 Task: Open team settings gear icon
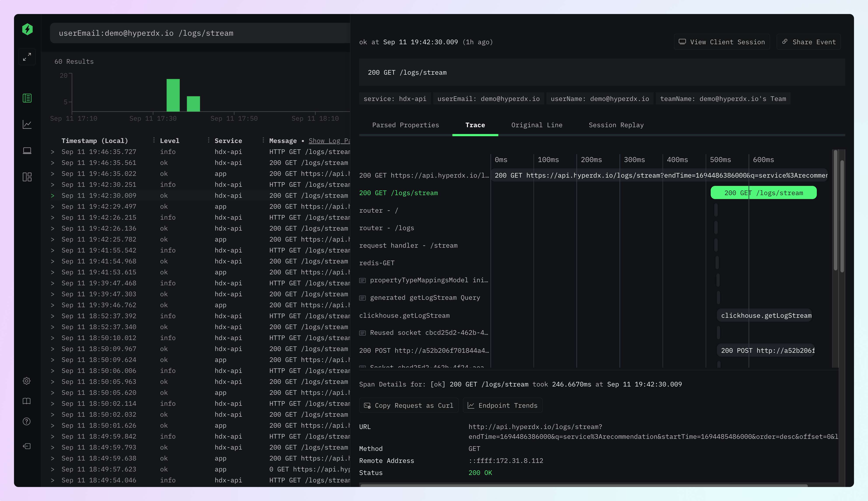click(26, 381)
